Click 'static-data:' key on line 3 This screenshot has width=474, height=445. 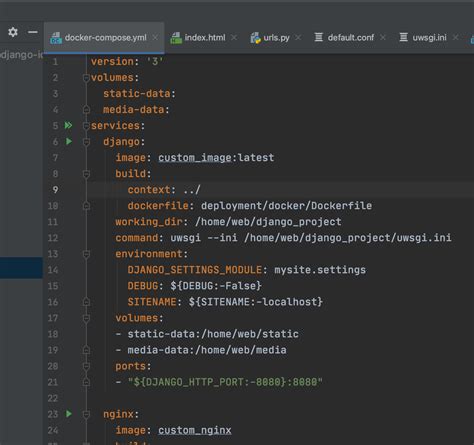[x=139, y=94]
